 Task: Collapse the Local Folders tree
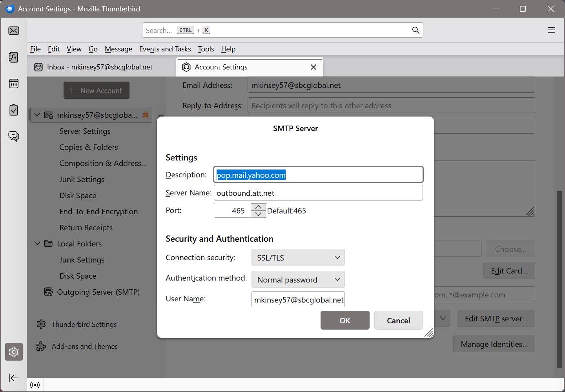[37, 244]
